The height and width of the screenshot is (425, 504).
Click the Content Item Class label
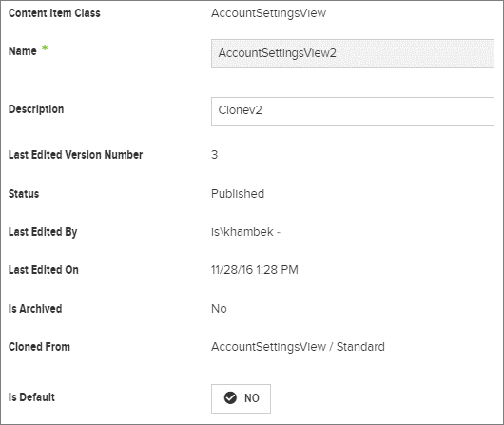(54, 13)
